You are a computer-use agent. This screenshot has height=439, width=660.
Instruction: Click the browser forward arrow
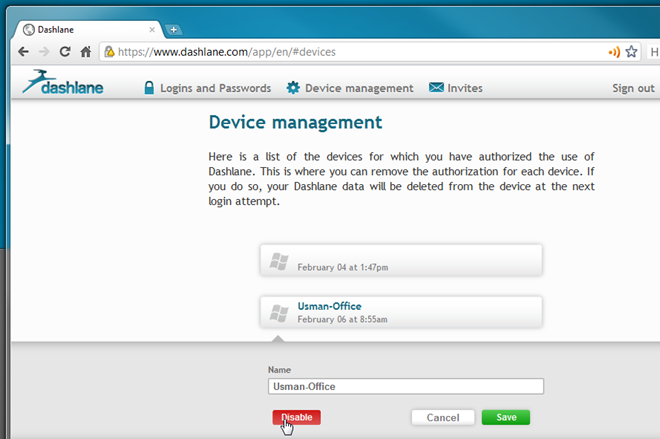(x=44, y=52)
